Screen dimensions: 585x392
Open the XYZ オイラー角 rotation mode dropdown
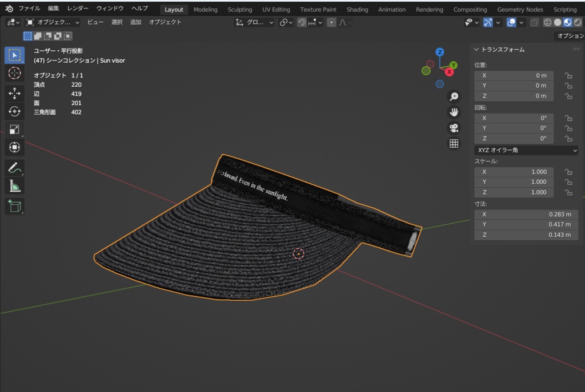(526, 150)
